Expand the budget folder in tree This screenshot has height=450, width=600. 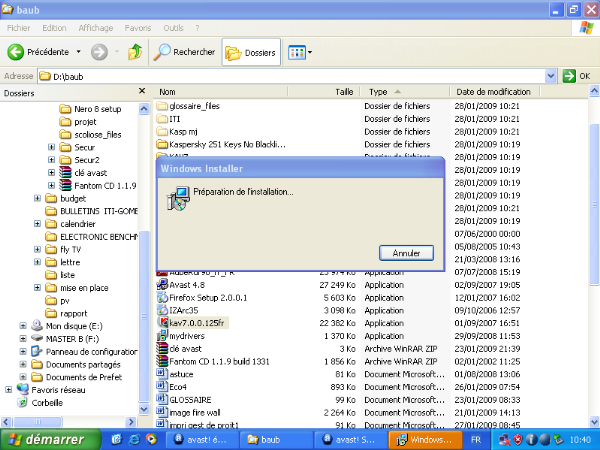pos(37,198)
